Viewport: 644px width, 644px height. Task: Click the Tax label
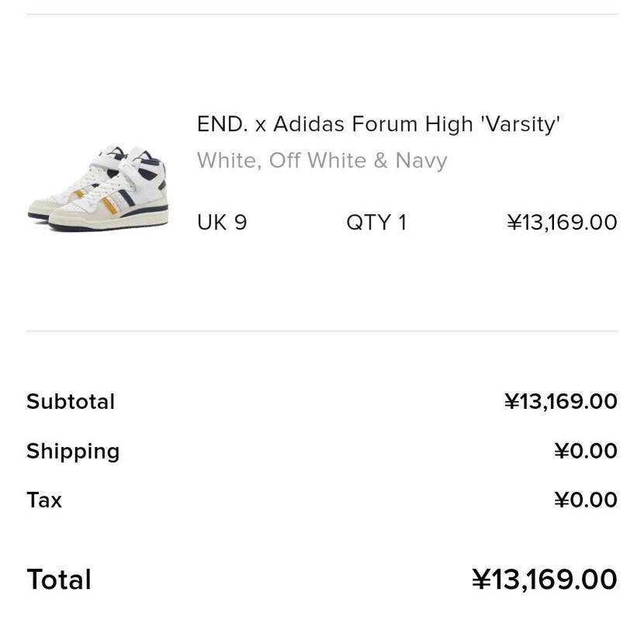44,500
